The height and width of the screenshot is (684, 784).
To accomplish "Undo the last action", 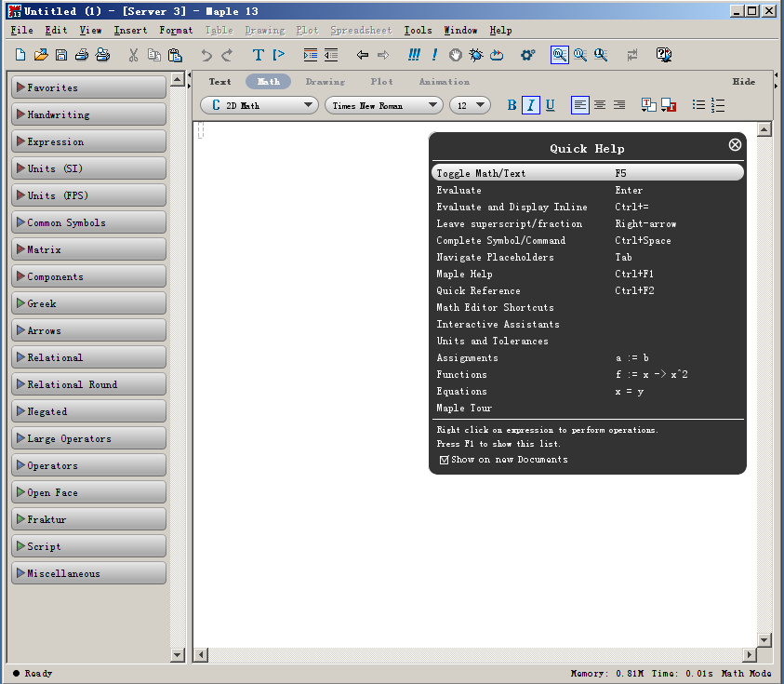I will [x=206, y=55].
